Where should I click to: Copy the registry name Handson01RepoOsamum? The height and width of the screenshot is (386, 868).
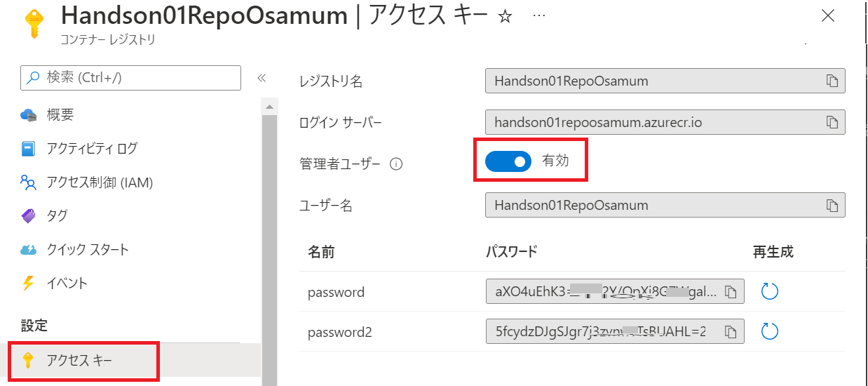point(832,81)
